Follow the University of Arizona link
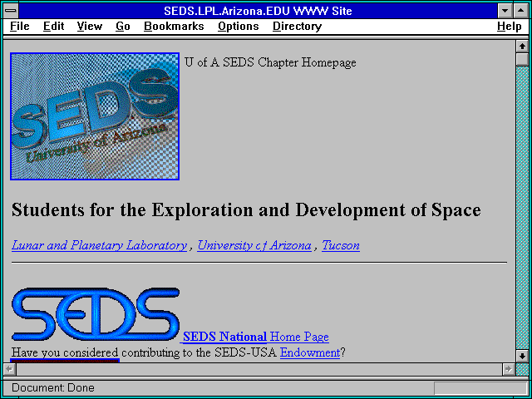The width and height of the screenshot is (532, 399). (254, 245)
